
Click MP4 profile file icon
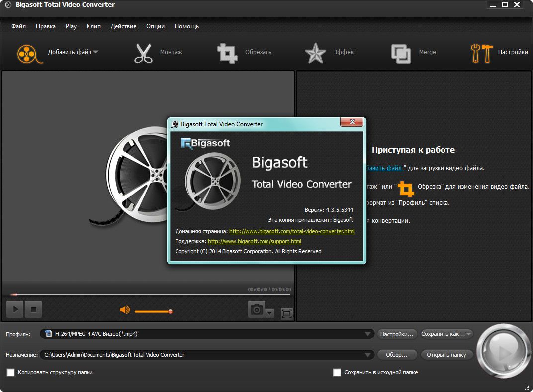coord(48,333)
